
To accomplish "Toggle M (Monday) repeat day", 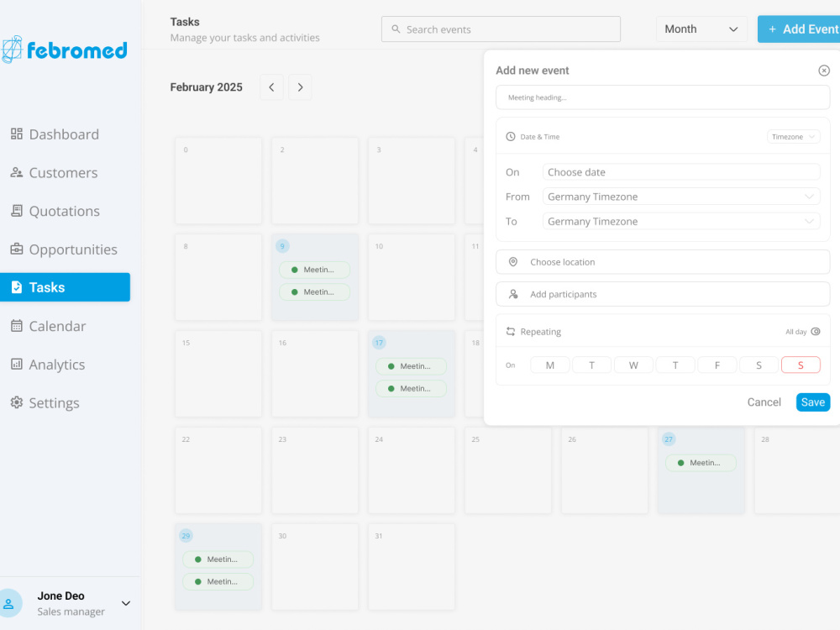I will click(549, 365).
